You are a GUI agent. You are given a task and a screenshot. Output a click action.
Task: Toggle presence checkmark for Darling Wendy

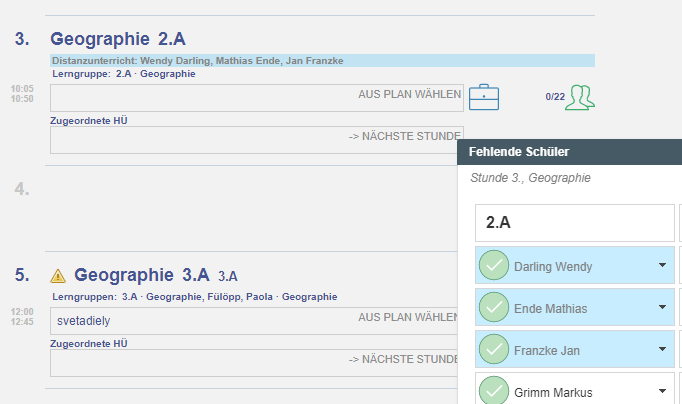tap(494, 265)
